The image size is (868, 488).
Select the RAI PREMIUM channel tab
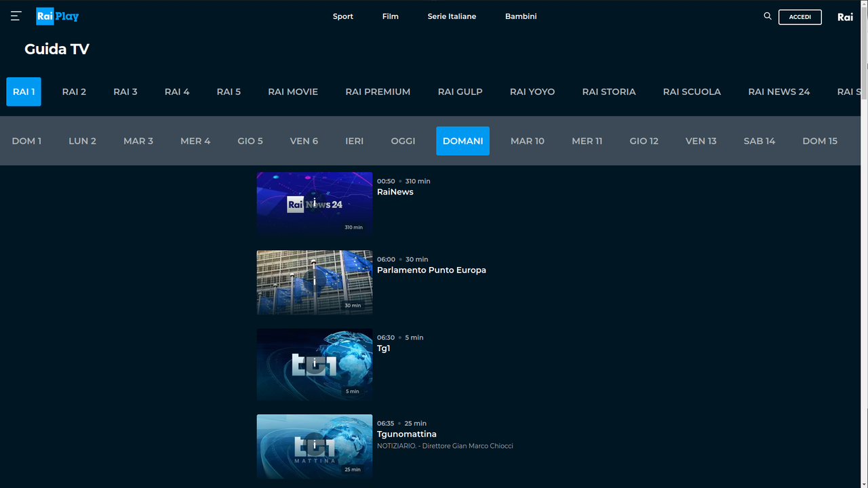click(x=378, y=91)
